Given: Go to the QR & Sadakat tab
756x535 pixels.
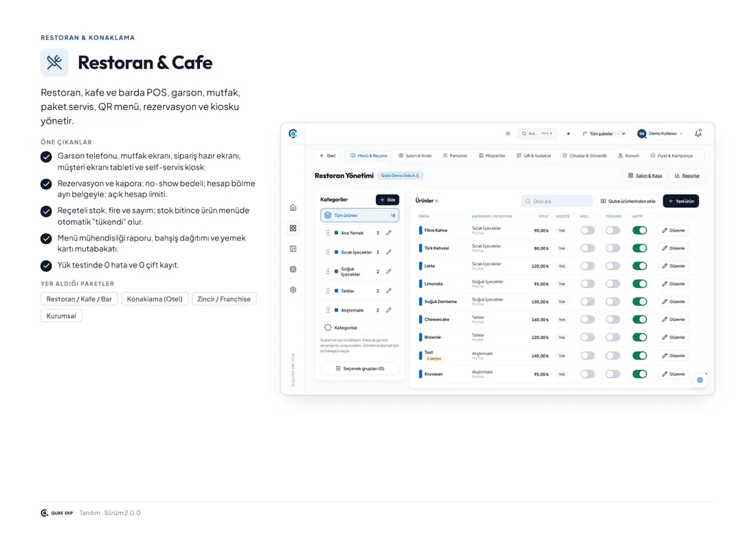Looking at the screenshot, I should [x=534, y=156].
